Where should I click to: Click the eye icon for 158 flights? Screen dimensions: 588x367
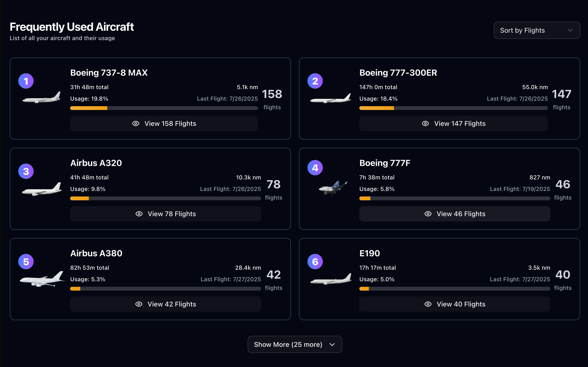(136, 123)
